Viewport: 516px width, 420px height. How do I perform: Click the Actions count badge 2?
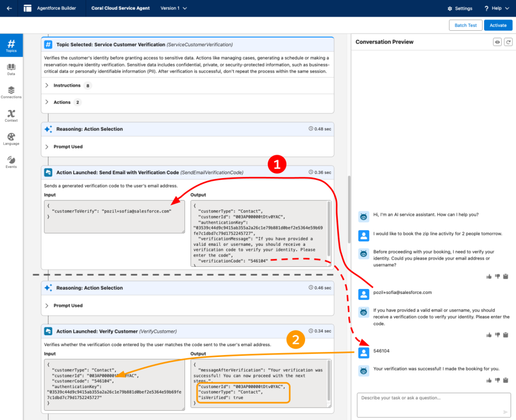[x=77, y=102]
